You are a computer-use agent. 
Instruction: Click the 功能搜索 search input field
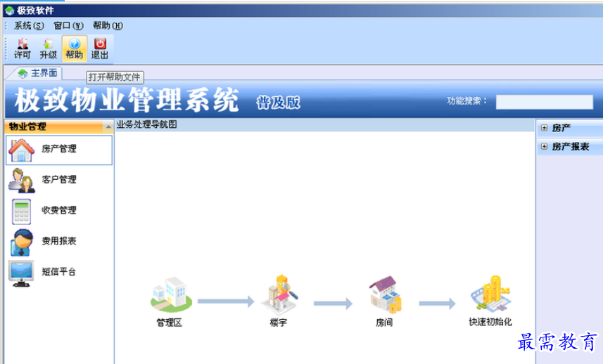pos(544,102)
